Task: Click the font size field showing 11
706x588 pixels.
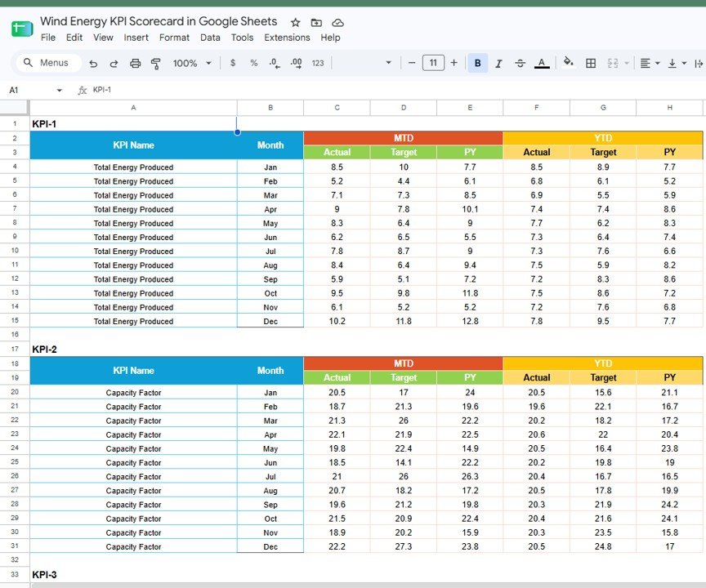Action: coord(433,63)
